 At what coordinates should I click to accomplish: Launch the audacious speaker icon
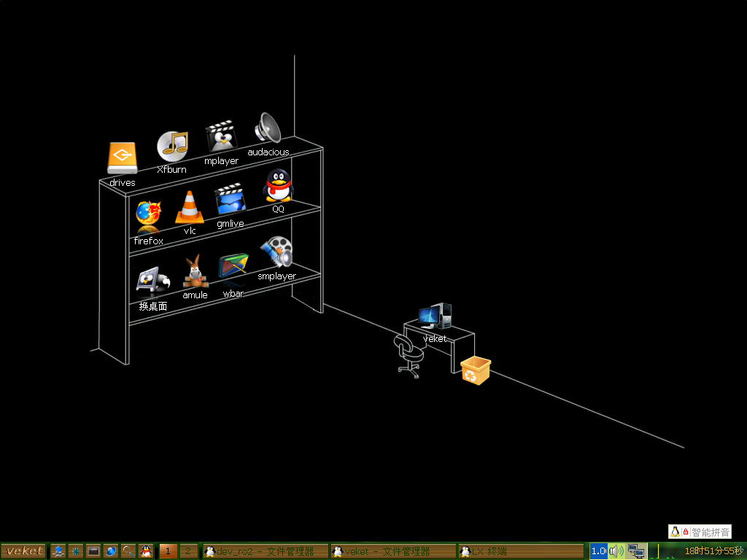click(x=268, y=128)
